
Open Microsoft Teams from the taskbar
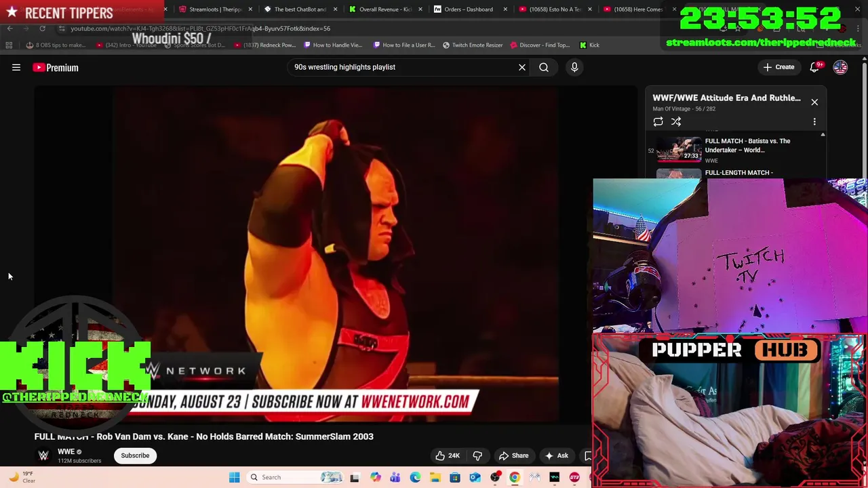[x=395, y=477]
